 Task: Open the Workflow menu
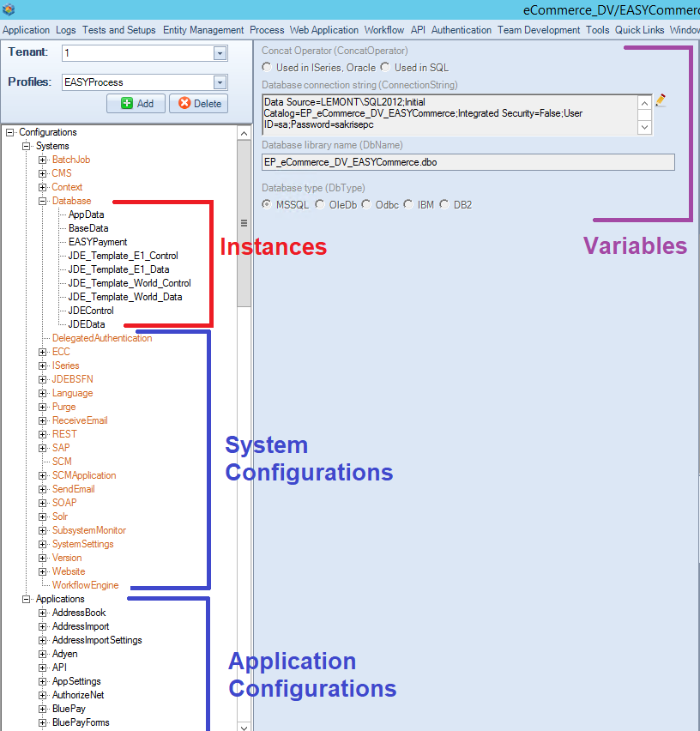point(384,30)
